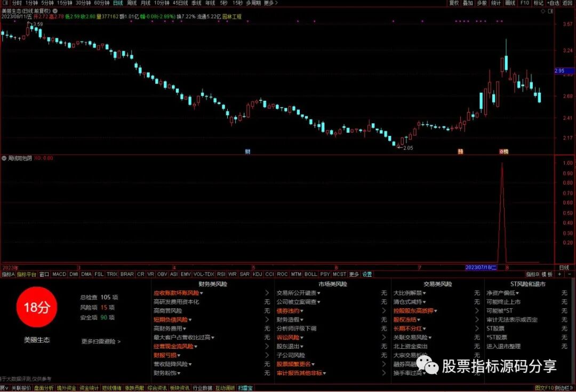Zoom out chart with the − button
This screenshot has width=576, height=392.
pyautogui.click(x=570, y=274)
